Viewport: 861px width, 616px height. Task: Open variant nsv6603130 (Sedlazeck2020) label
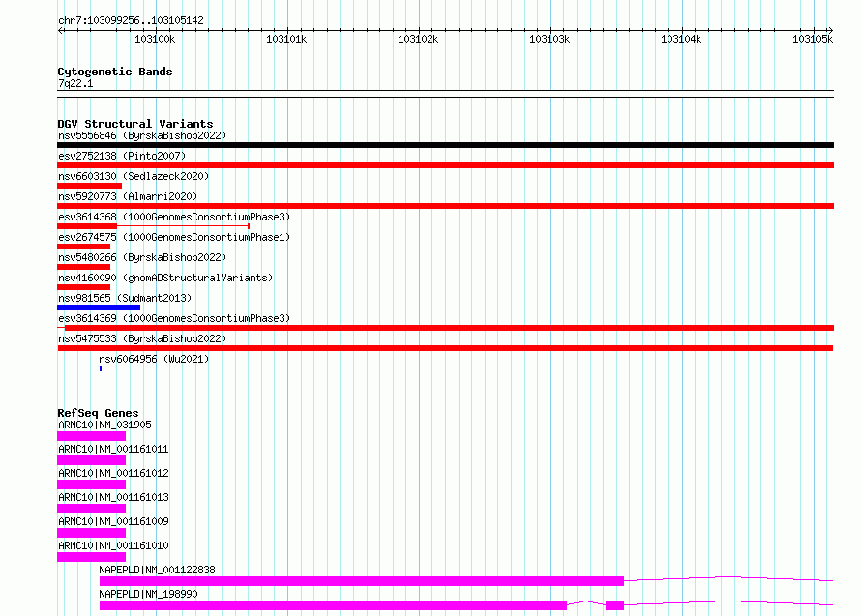[134, 176]
